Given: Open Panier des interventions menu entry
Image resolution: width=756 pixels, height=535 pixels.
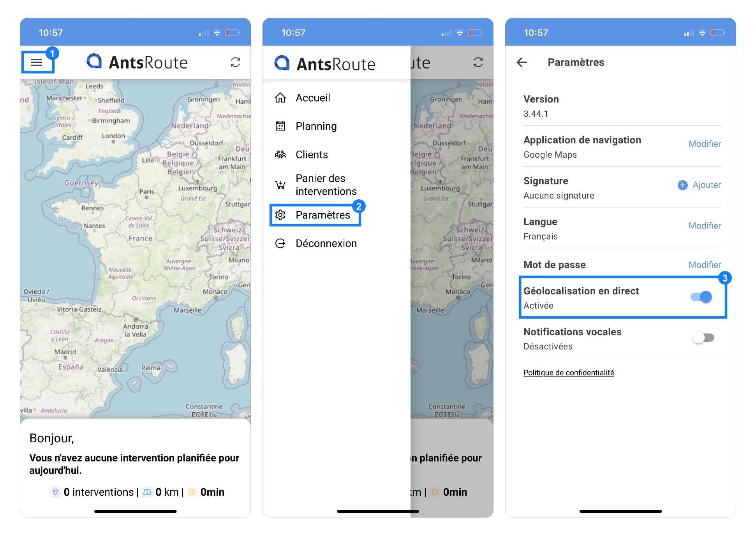Looking at the screenshot, I should (x=326, y=185).
